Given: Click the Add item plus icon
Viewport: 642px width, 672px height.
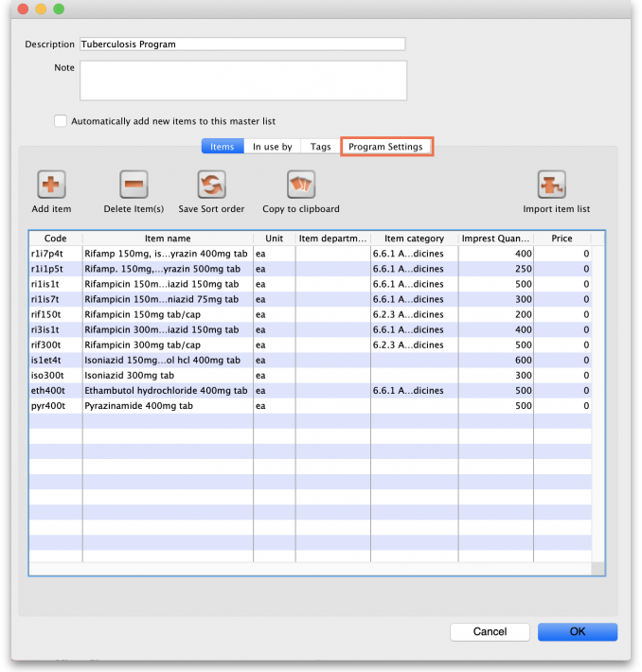Looking at the screenshot, I should pyautogui.click(x=51, y=185).
